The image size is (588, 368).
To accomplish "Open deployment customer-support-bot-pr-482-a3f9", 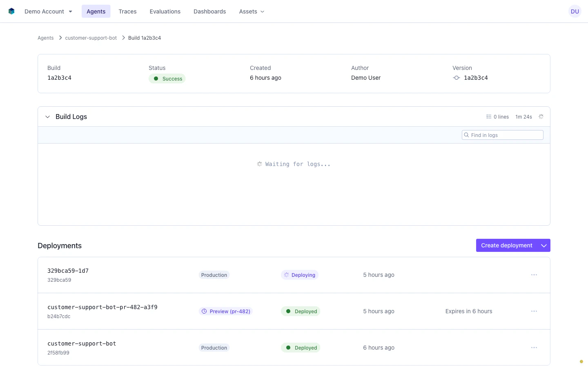I will tap(102, 307).
